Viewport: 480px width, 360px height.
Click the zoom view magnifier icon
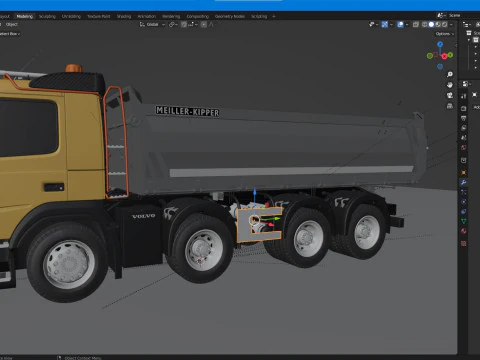450,74
